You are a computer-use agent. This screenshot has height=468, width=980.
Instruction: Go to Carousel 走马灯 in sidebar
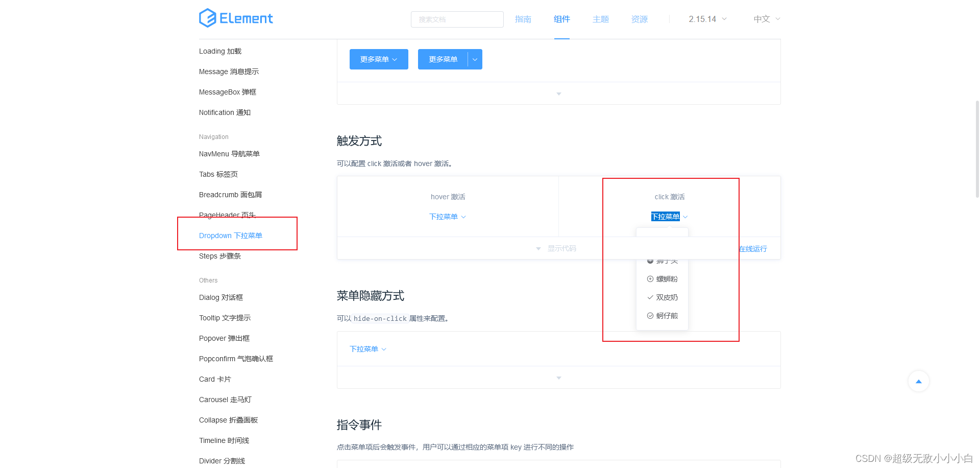tap(225, 400)
